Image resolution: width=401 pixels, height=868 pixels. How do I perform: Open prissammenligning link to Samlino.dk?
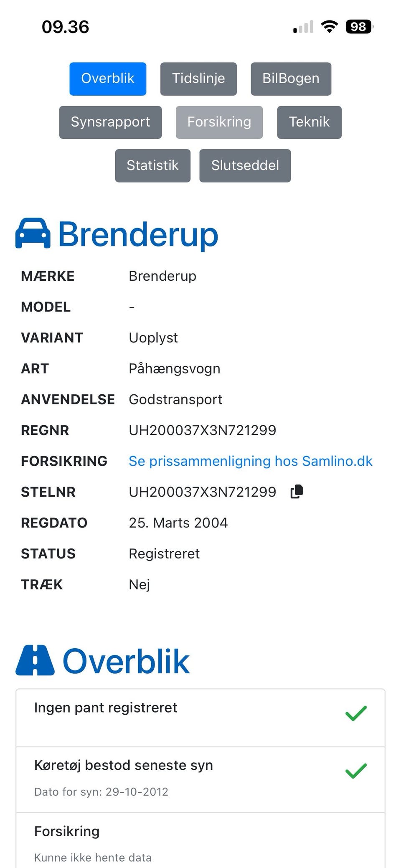click(251, 461)
